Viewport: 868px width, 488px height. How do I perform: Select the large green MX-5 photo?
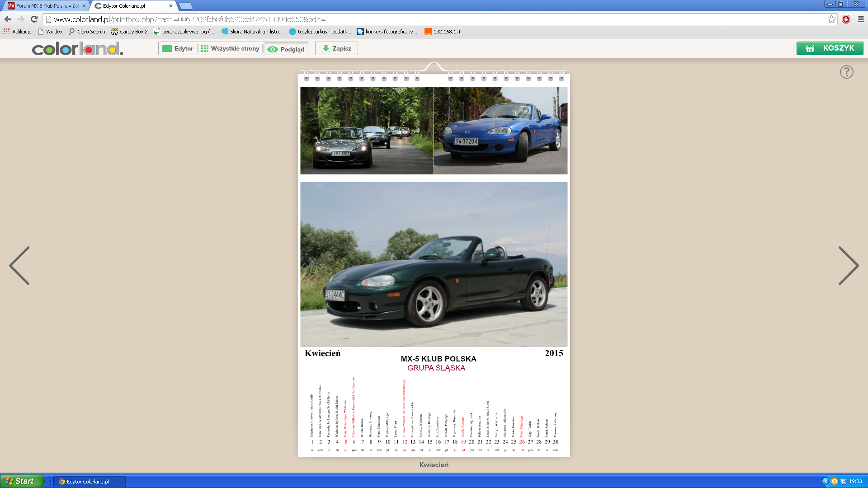pos(434,264)
